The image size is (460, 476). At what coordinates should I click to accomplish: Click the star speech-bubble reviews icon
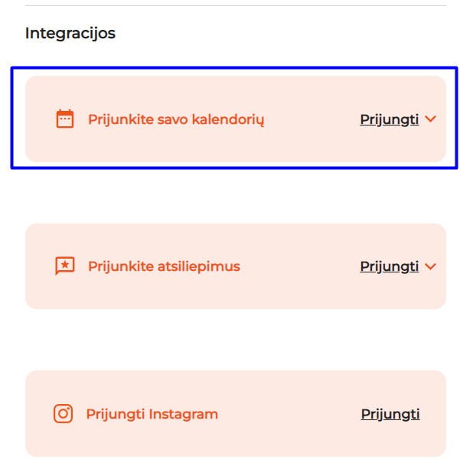pos(65,266)
